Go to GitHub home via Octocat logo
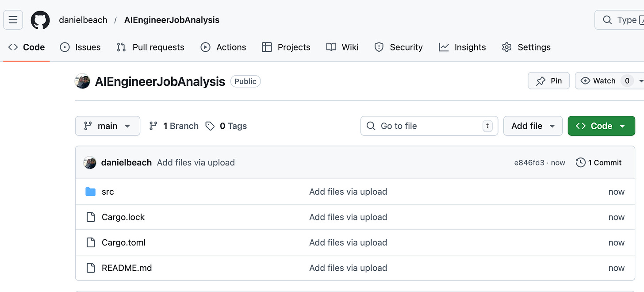Screen dimensions: 644x292 (40, 20)
